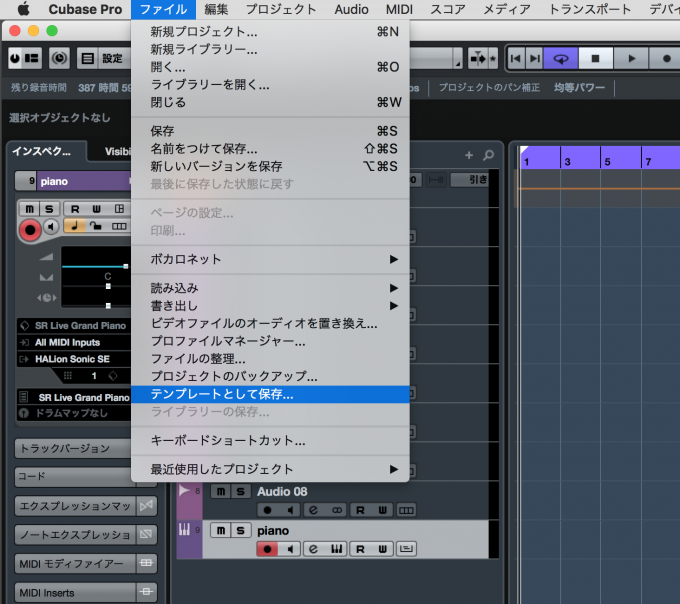680x604 pixels.
Task: Solo piano track in inspector
Action: (x=49, y=209)
